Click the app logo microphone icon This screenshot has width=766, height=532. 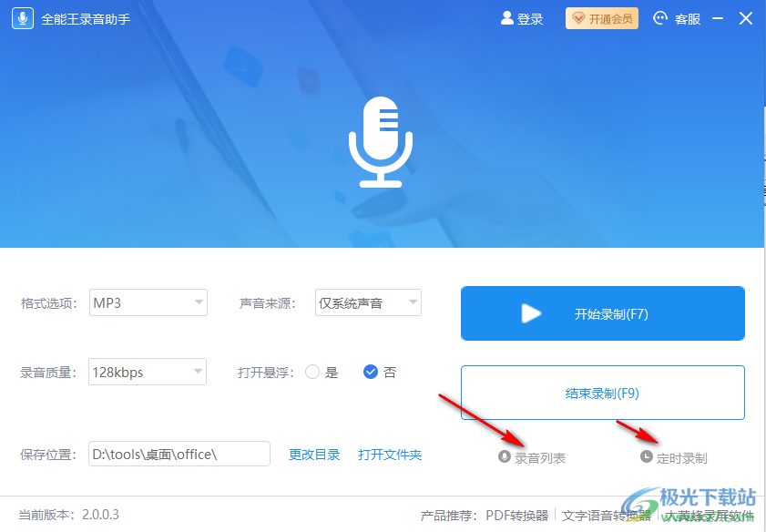22,17
